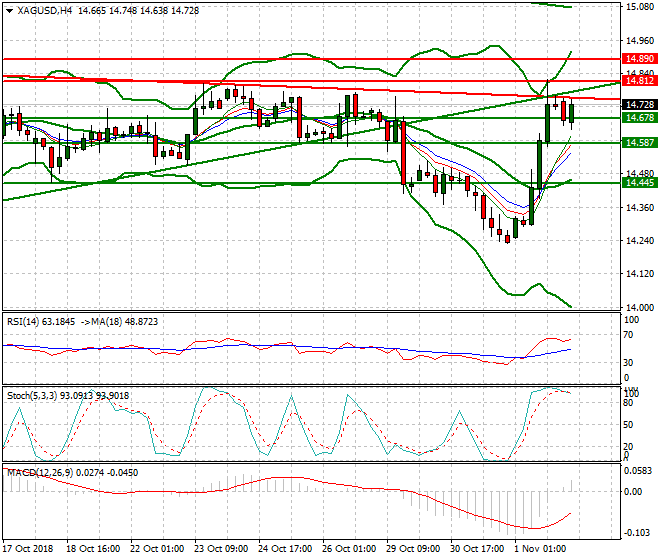Click the 14.000 price axis label
660x560 pixels.
click(640, 308)
